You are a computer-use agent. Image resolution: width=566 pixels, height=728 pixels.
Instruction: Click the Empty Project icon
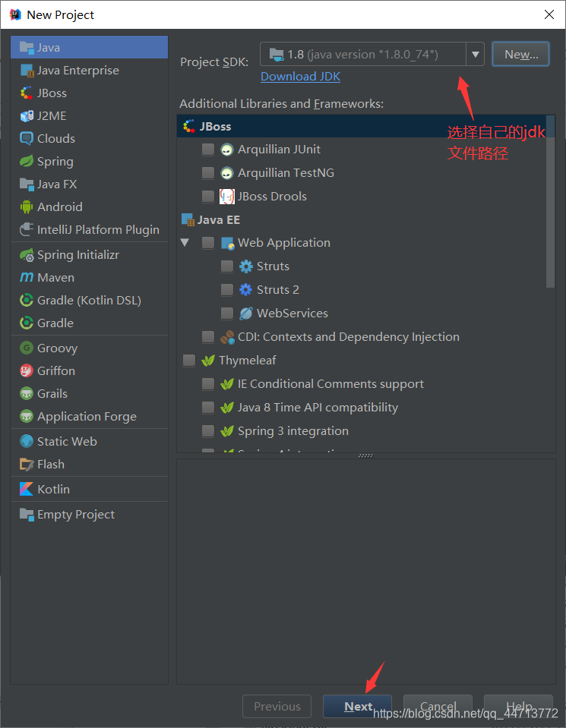pyautogui.click(x=27, y=514)
